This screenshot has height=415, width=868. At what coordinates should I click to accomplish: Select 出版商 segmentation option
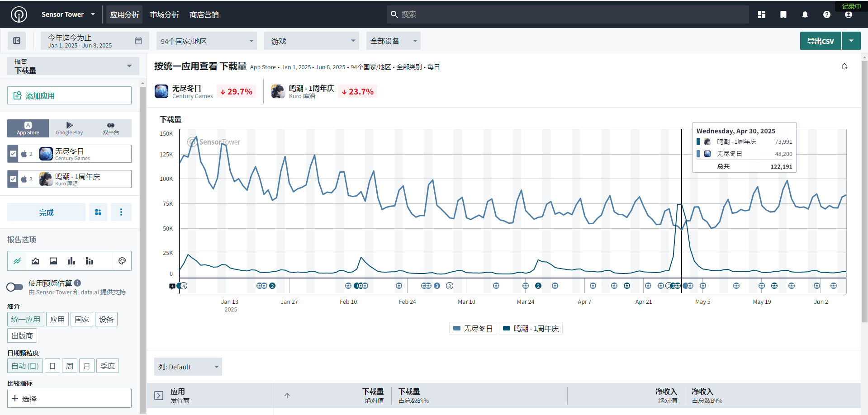(x=22, y=335)
